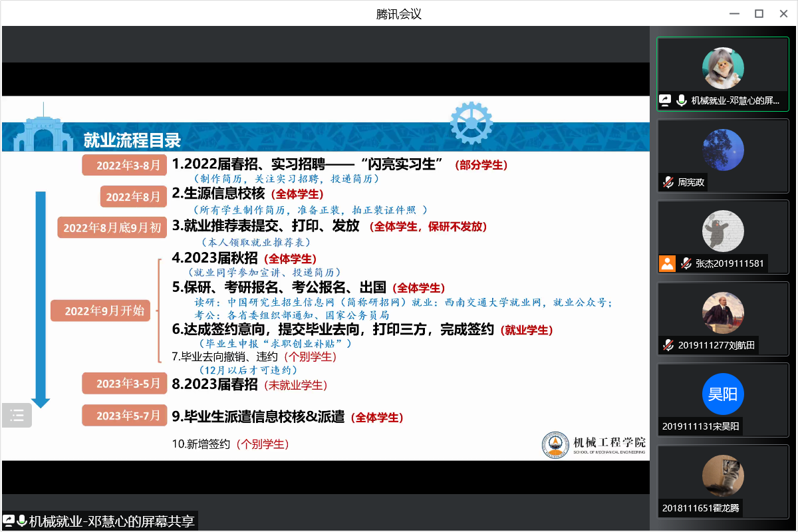Click red note （全体学生，保研不发放）

[x=428, y=226]
